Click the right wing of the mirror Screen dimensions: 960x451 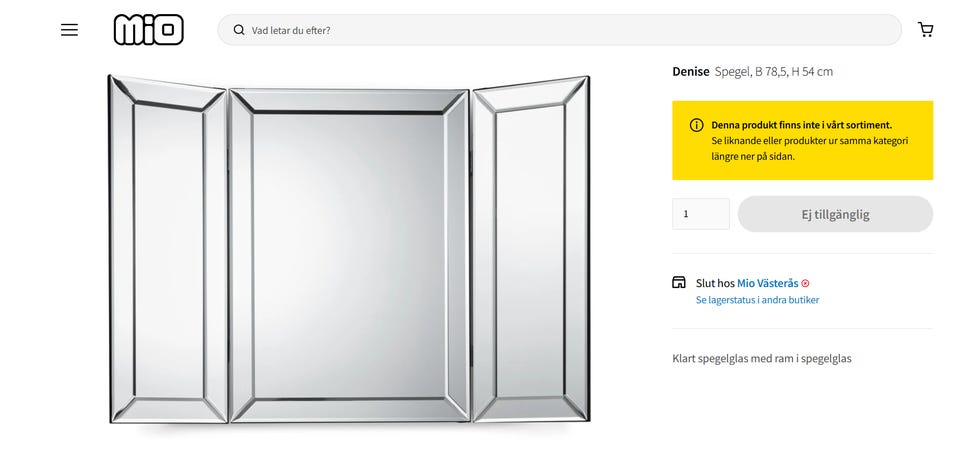tap(530, 250)
